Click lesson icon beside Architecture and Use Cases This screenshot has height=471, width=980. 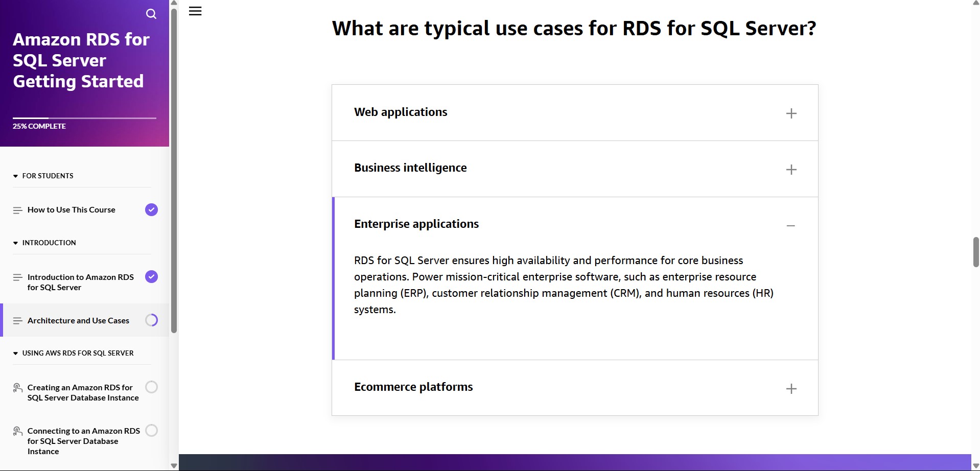click(17, 321)
